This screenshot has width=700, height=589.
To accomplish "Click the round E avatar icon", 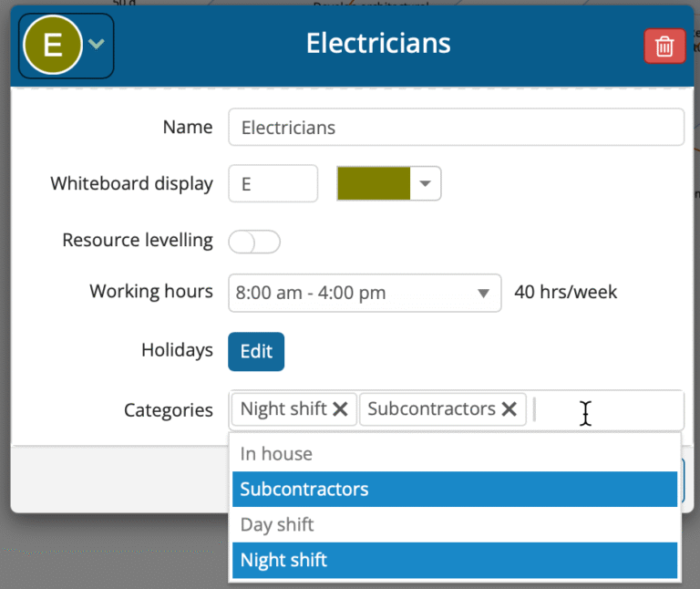I will pos(53,46).
